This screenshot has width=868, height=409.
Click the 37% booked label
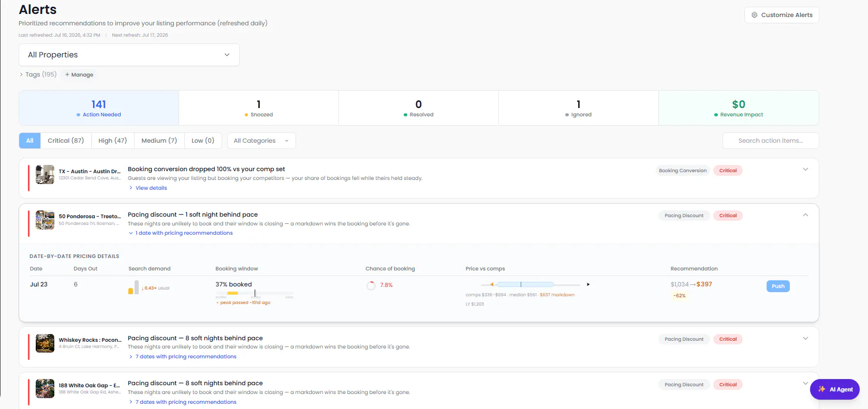pos(234,284)
